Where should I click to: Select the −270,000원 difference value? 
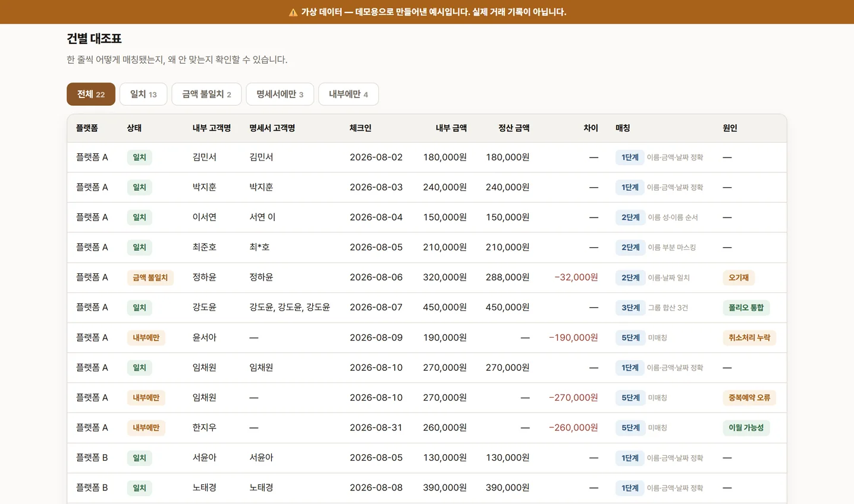(573, 398)
